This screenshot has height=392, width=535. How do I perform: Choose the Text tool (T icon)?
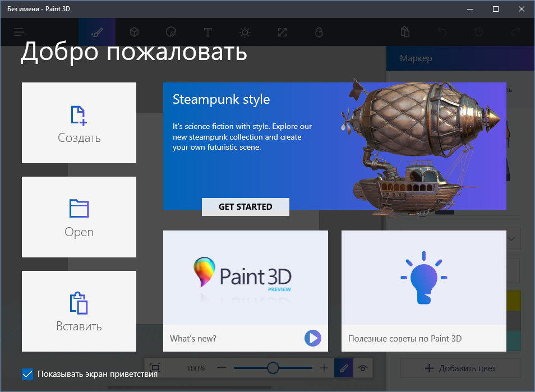[208, 32]
